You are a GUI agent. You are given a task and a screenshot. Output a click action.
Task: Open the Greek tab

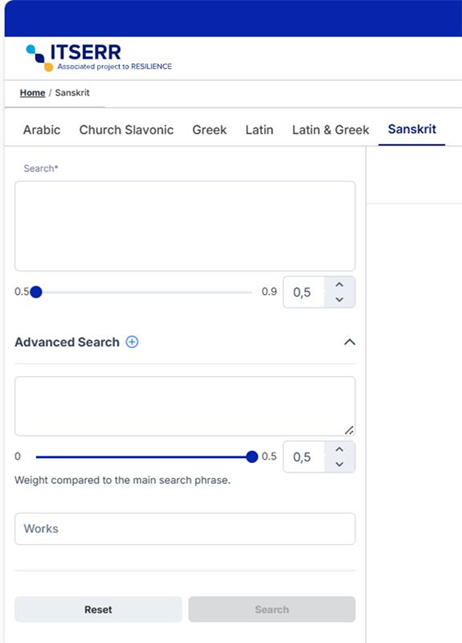[x=209, y=130]
